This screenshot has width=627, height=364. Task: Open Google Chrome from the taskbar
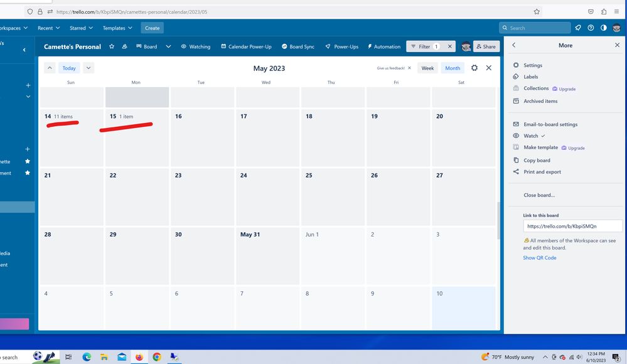click(x=157, y=357)
